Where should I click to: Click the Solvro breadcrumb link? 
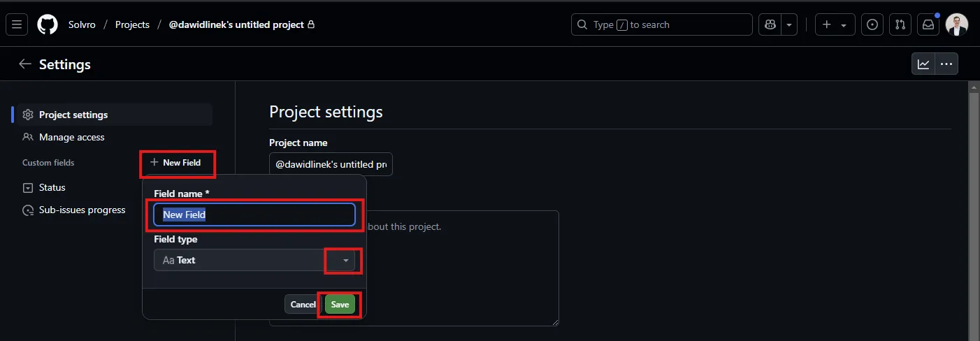coord(82,24)
